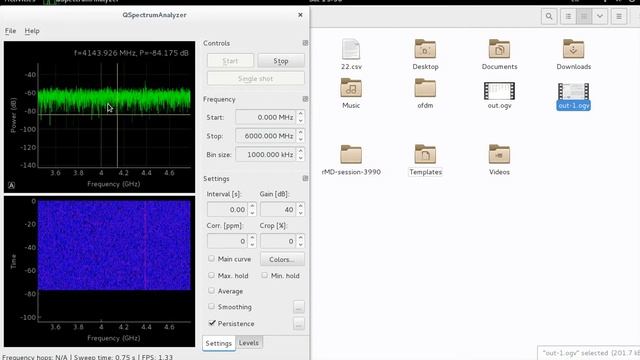Image resolution: width=640 pixels, height=360 pixels.
Task: Enable the Smoothing checkbox
Action: 211,306
